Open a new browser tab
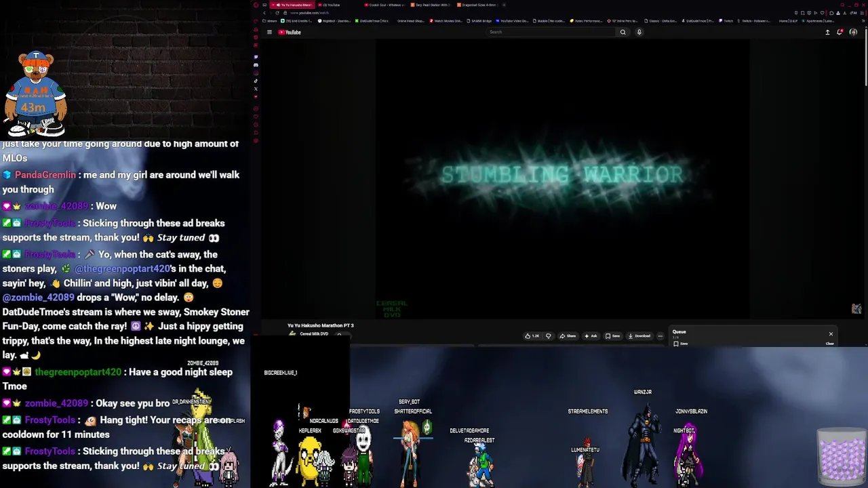 point(504,5)
